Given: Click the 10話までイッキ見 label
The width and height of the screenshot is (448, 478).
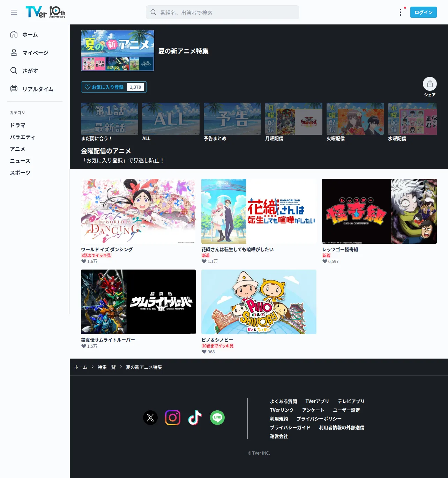Looking at the screenshot, I should coord(218,346).
